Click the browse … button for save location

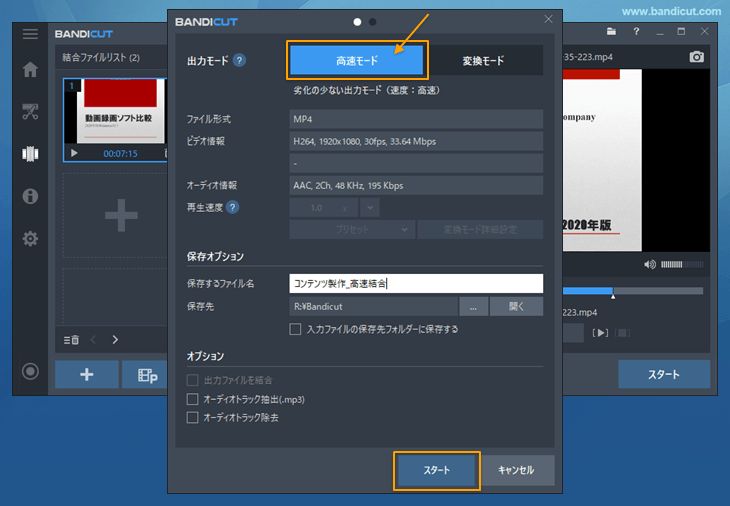(473, 307)
